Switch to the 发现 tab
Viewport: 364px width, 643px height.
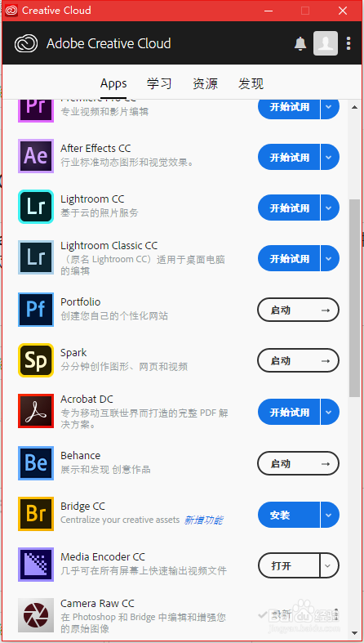coord(251,83)
